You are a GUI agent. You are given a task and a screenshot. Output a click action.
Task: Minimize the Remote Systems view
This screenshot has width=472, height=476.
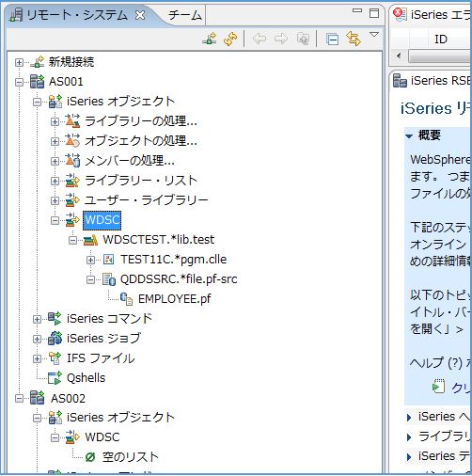[x=357, y=11]
